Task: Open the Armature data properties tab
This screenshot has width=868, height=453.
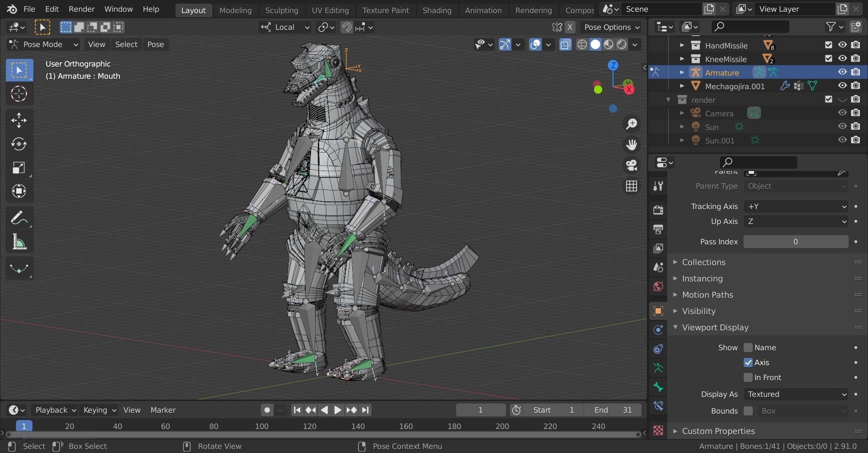Action: pos(658,368)
